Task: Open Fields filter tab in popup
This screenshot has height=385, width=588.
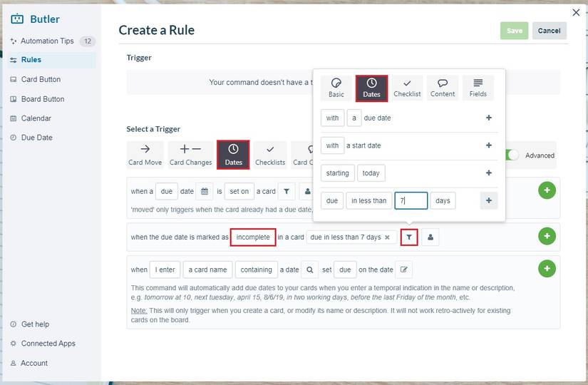Action: pyautogui.click(x=478, y=88)
